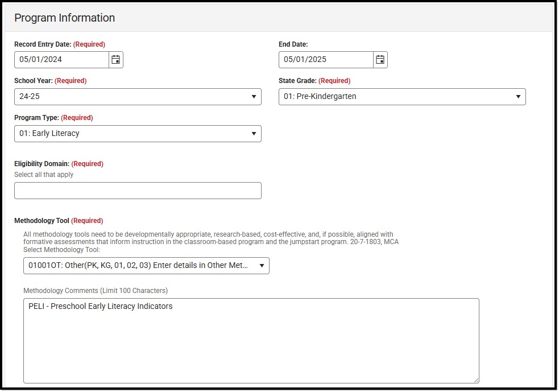Click the End Date label

tap(293, 44)
